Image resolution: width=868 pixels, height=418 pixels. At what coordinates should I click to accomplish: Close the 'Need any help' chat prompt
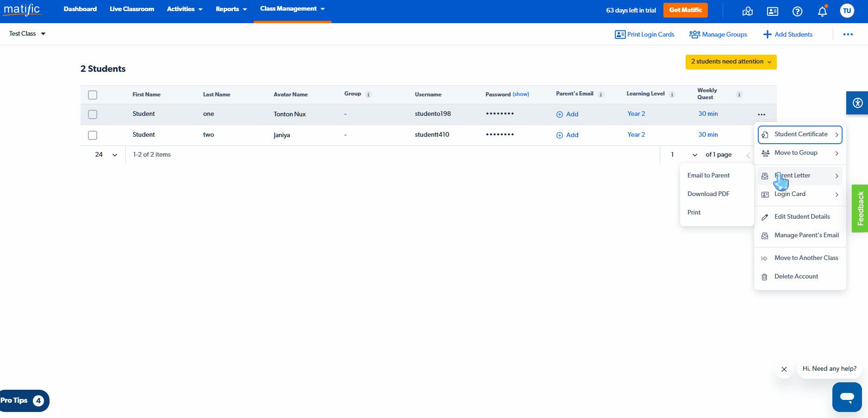pos(784,369)
